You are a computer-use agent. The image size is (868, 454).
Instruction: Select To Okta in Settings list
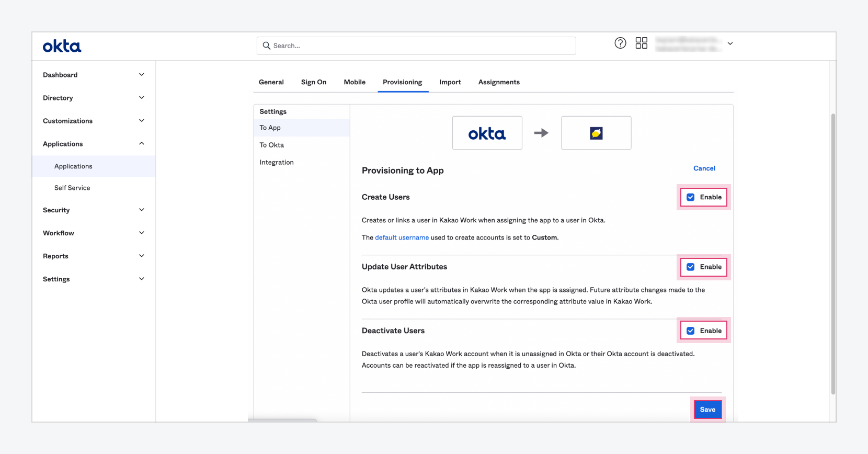(x=302, y=145)
